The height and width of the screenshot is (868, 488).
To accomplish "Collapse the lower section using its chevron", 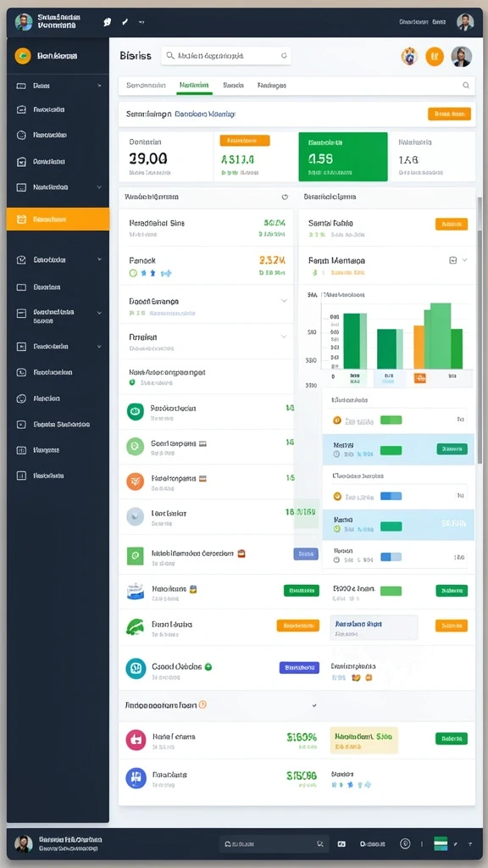I will (314, 705).
